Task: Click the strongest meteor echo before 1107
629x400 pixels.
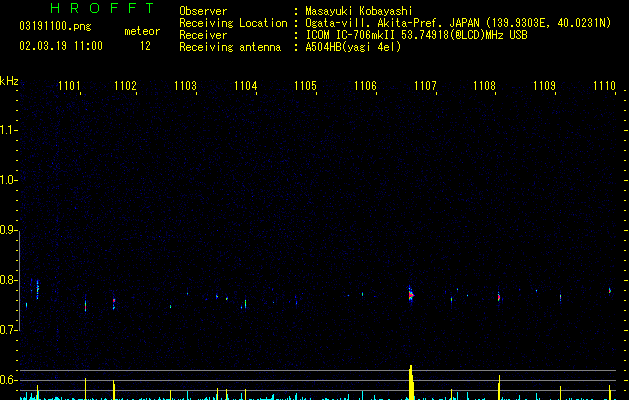Action: [411, 296]
